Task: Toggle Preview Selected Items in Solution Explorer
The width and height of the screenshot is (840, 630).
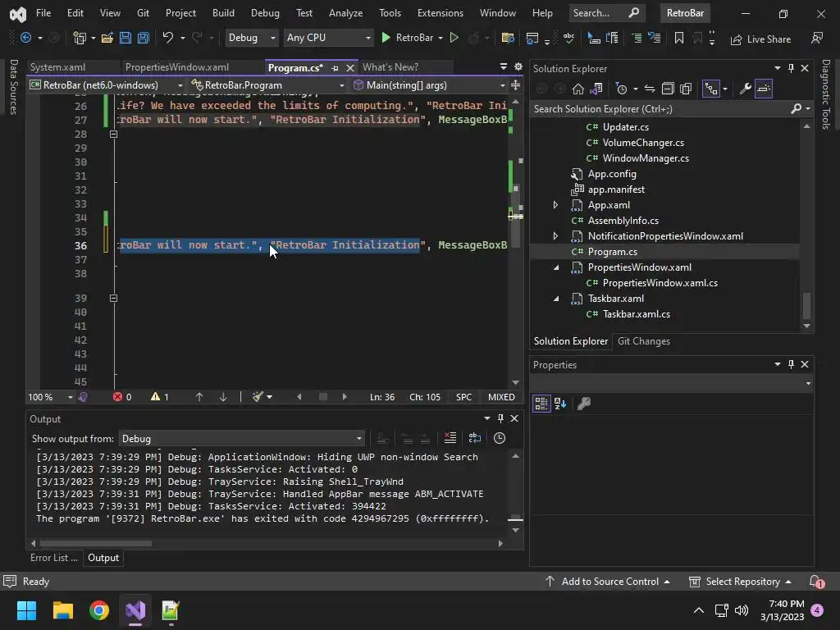Action: coord(764,89)
